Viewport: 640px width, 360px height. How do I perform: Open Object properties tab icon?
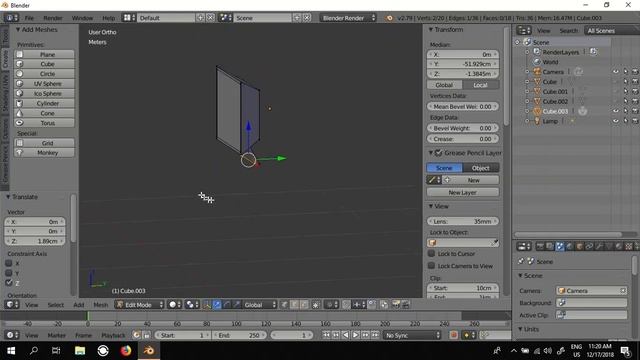click(x=580, y=247)
